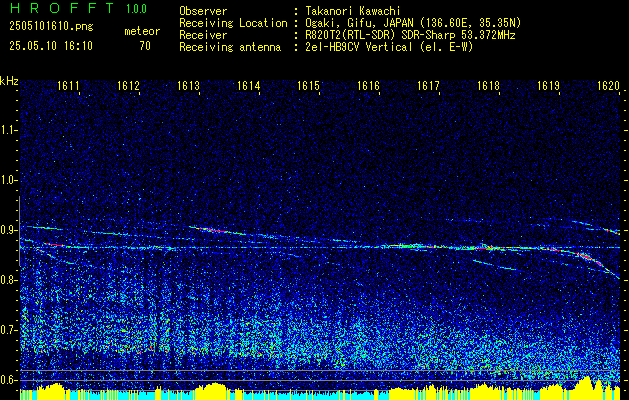This screenshot has height=400, width=629.
Task: Click the 1616 time marker
Action: click(368, 85)
